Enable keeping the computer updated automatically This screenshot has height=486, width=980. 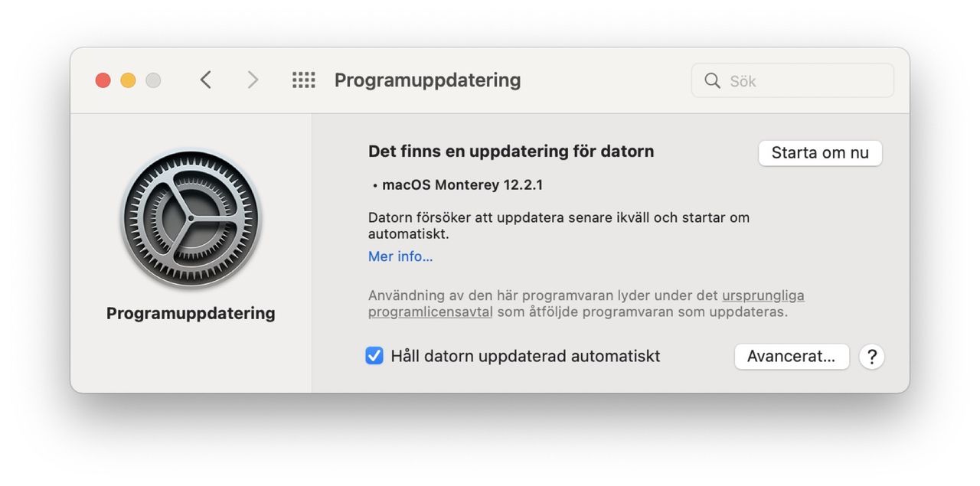373,356
